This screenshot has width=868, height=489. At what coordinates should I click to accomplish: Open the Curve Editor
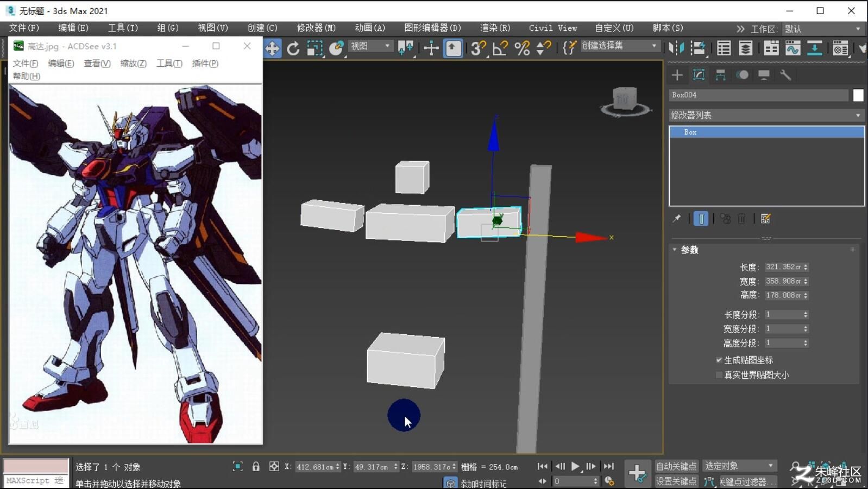click(792, 48)
